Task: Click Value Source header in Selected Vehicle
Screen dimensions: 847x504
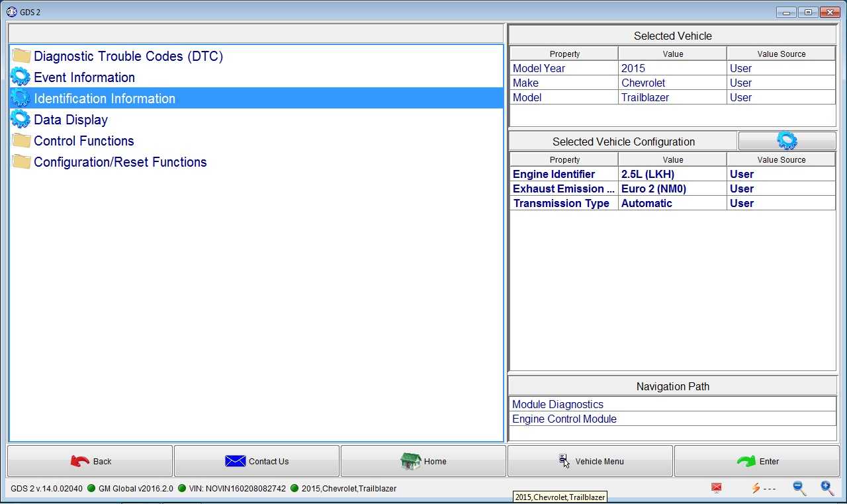Action: [781, 54]
